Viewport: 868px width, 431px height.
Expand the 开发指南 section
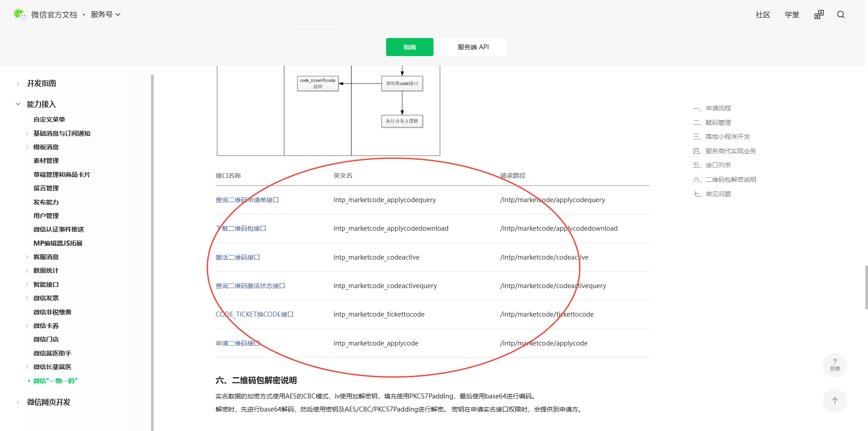[x=18, y=84]
